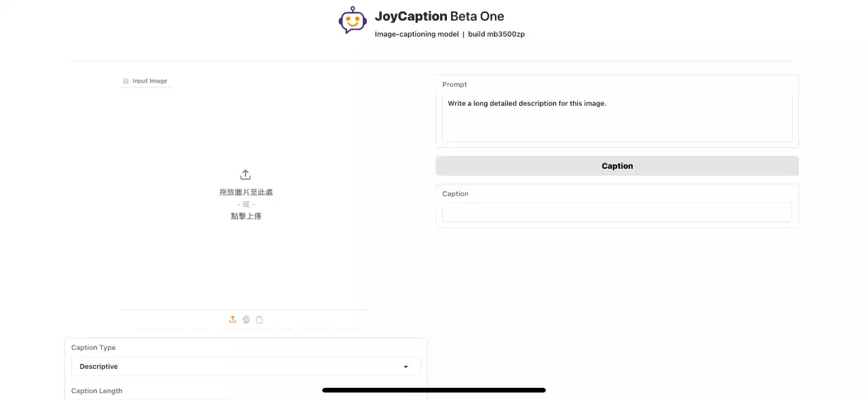The height and width of the screenshot is (400, 868).
Task: Click the large upload arrow in drop area
Action: point(246,175)
